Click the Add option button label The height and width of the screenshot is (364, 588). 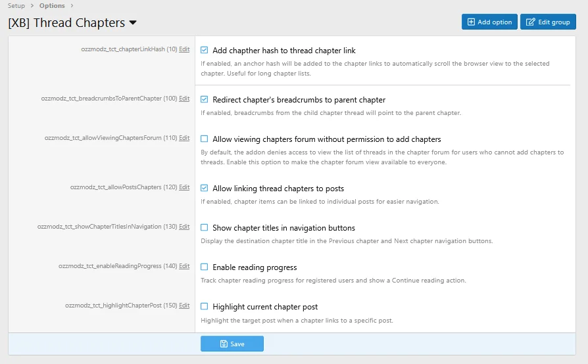coord(495,22)
